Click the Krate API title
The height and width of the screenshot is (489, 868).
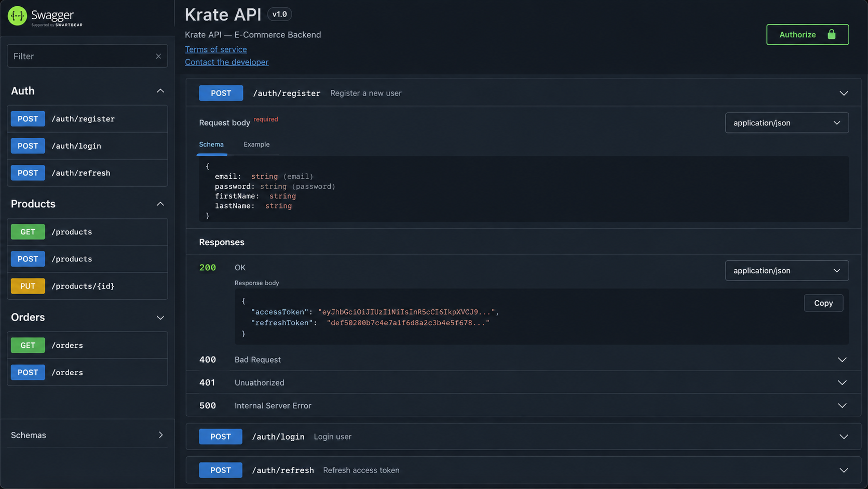click(x=223, y=15)
